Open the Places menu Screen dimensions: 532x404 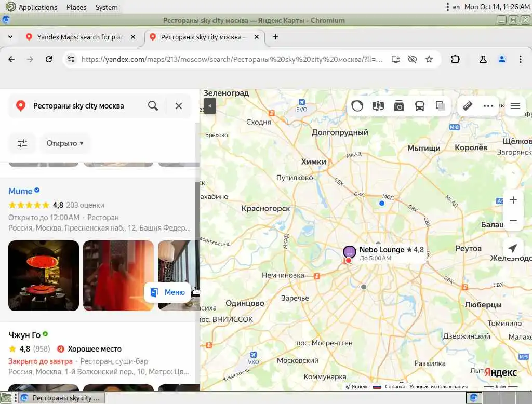coord(76,7)
